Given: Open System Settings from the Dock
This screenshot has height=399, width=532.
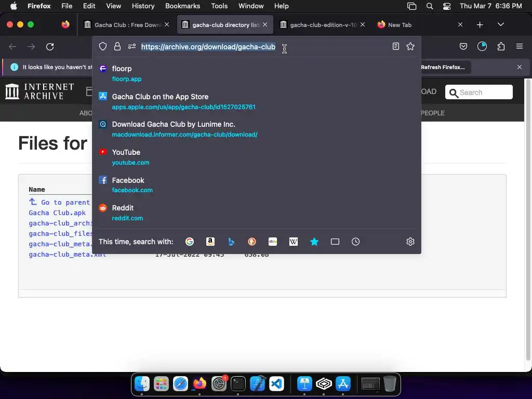Looking at the screenshot, I should [219, 384].
